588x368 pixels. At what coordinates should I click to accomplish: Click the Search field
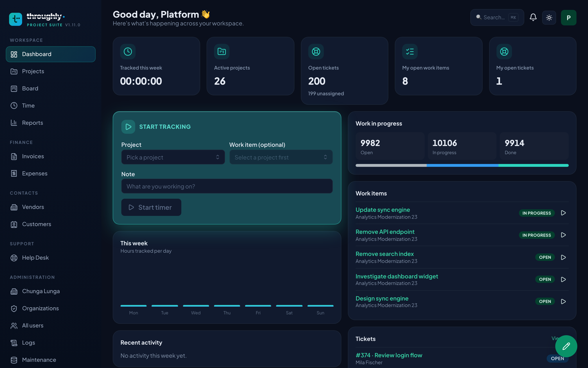[x=497, y=17]
